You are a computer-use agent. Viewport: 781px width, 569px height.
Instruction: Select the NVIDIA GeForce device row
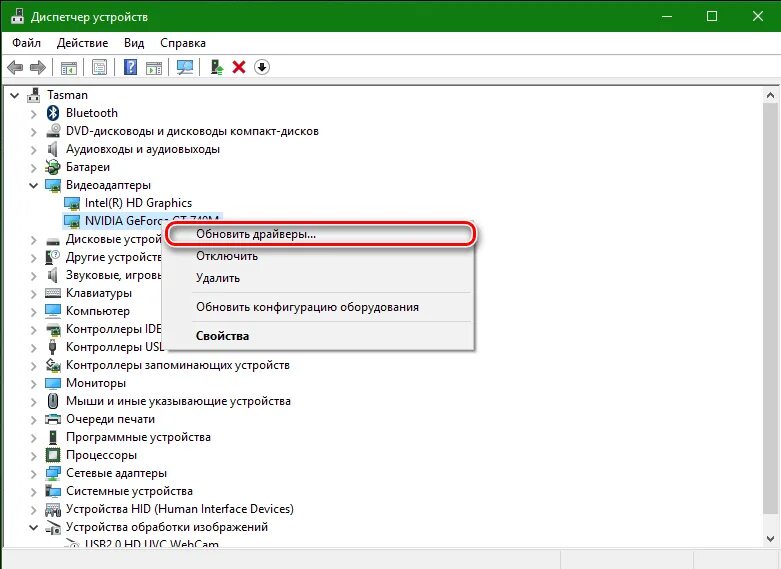click(142, 220)
